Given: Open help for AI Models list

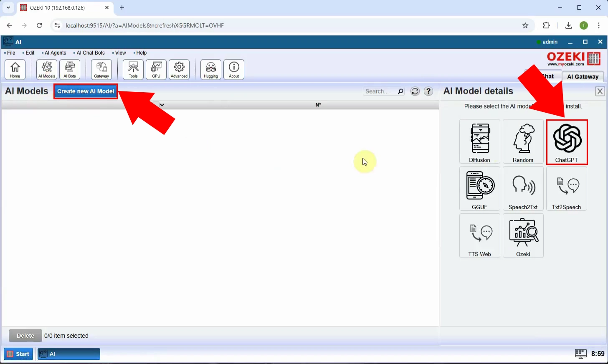Looking at the screenshot, I should pos(428,91).
